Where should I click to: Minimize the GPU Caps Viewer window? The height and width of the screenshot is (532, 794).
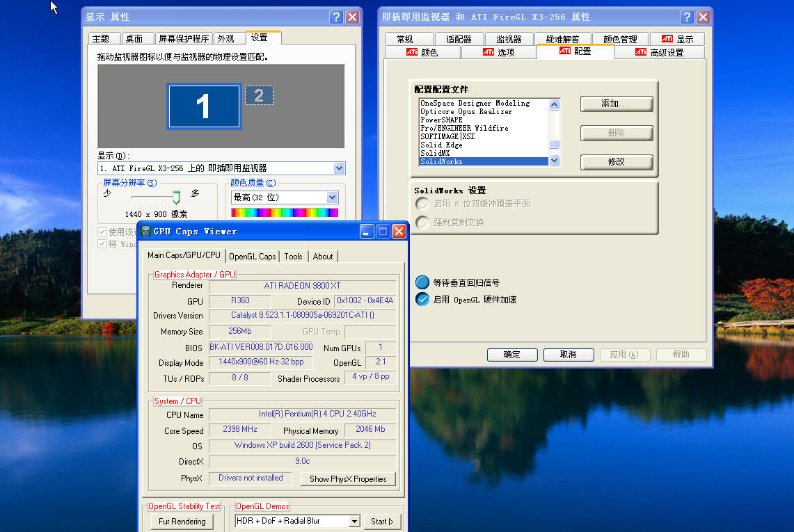tap(367, 232)
